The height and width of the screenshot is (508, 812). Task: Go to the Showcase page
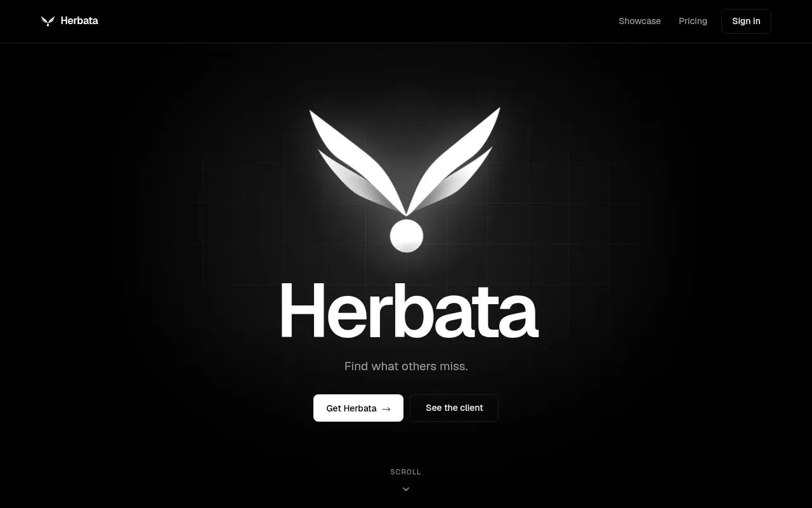click(x=639, y=21)
